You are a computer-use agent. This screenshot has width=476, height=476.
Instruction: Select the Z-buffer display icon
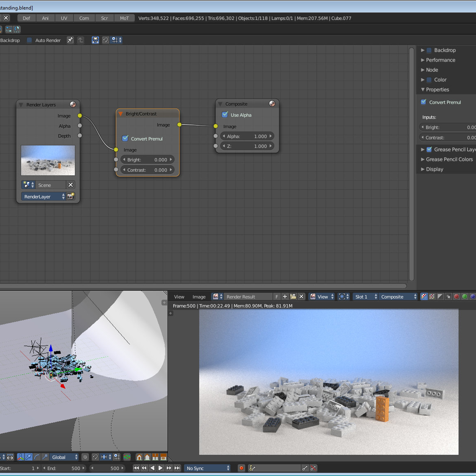(x=448, y=297)
